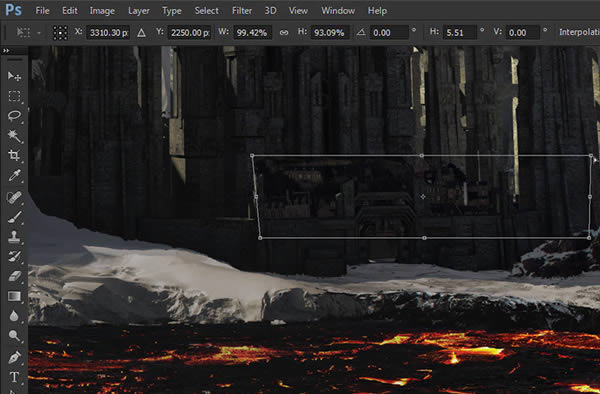Open the Window menu
Screen dimensions: 600x394
click(x=338, y=11)
